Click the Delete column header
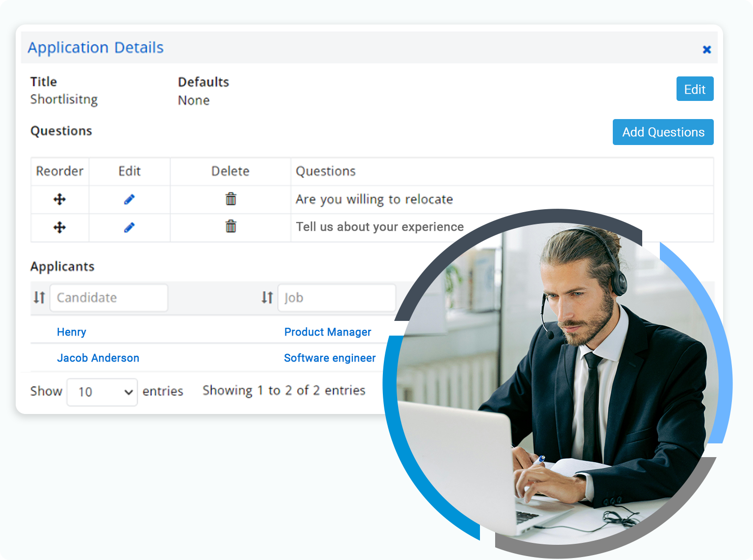 pyautogui.click(x=230, y=171)
